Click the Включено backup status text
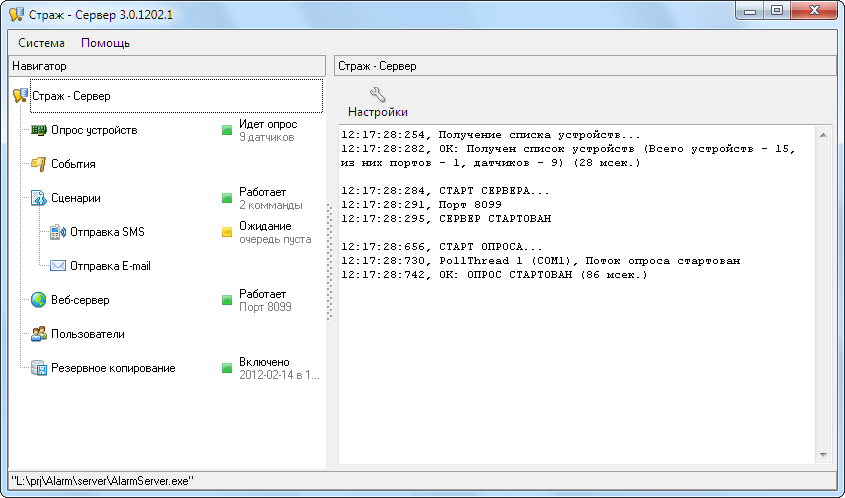Image resolution: width=845 pixels, height=498 pixels. pyautogui.click(x=264, y=362)
